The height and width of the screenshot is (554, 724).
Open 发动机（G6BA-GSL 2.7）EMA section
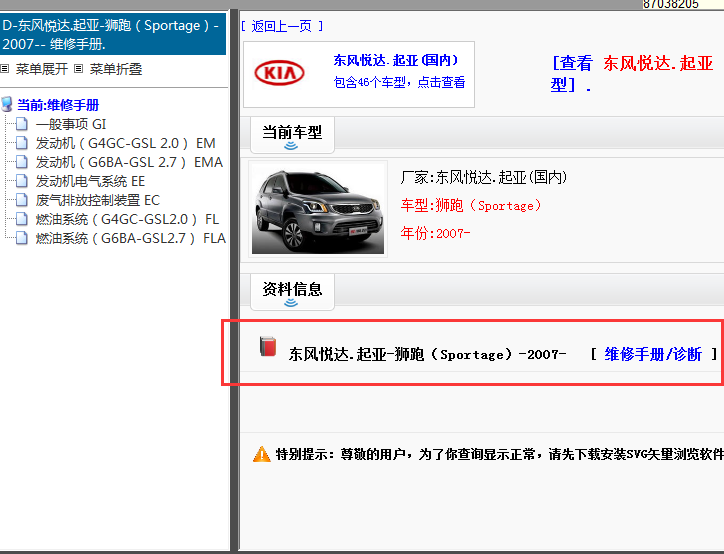pyautogui.click(x=129, y=162)
